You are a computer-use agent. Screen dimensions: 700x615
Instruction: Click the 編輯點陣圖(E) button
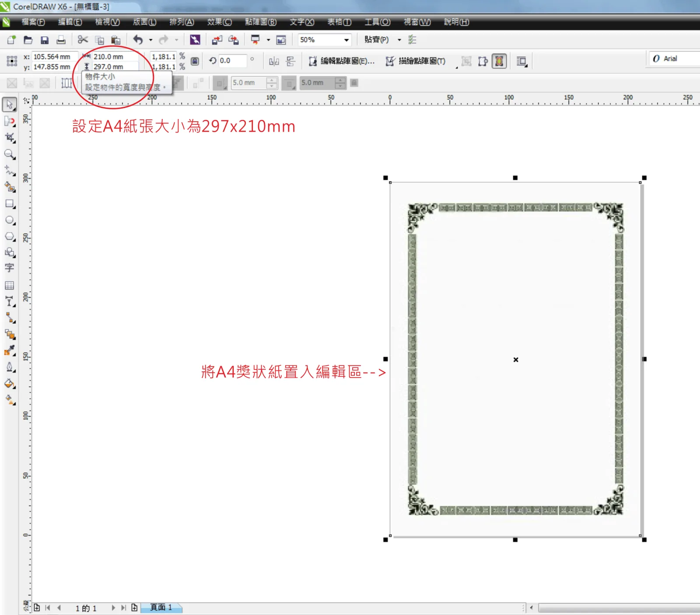point(342,61)
